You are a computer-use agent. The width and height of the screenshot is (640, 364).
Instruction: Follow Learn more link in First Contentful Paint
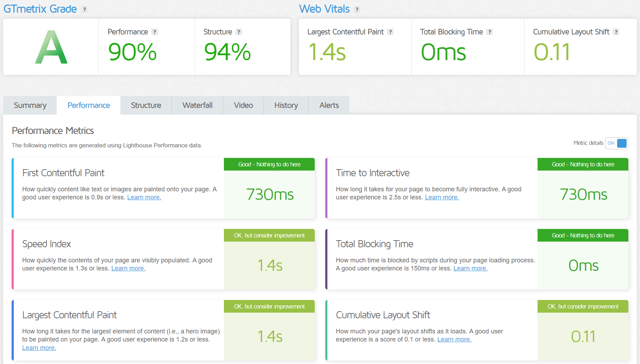(144, 197)
